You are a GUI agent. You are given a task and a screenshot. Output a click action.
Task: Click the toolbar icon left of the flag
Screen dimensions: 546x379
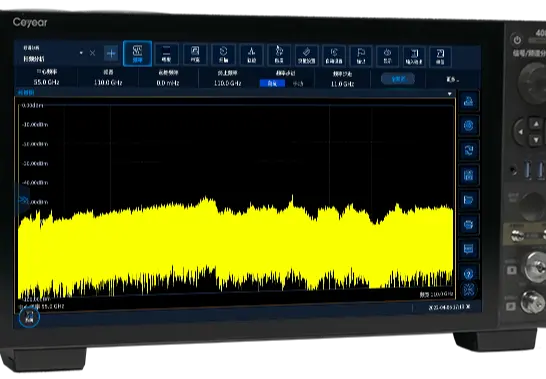[x=334, y=56]
